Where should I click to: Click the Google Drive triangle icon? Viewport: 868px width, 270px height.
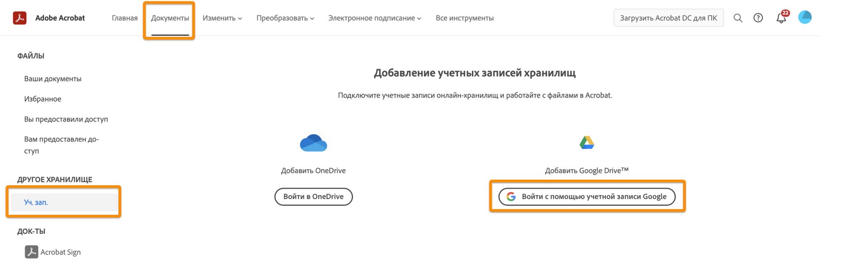point(587,143)
